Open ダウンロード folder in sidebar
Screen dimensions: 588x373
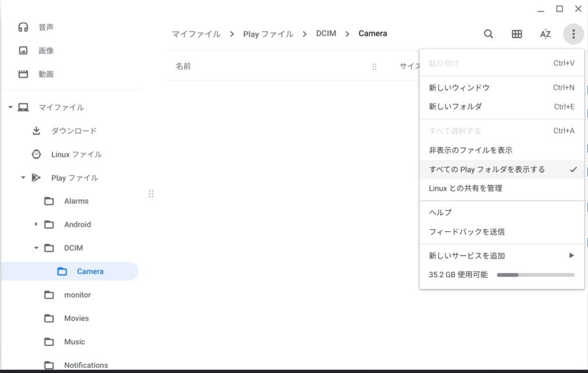tap(74, 131)
